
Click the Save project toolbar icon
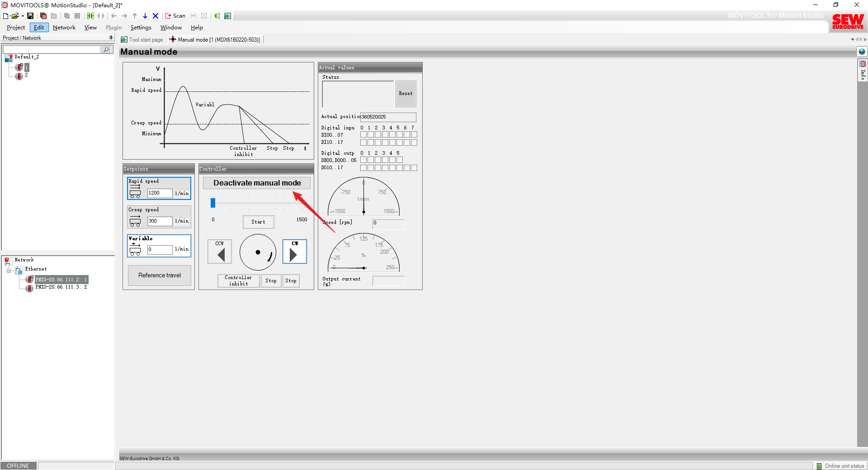coord(30,16)
